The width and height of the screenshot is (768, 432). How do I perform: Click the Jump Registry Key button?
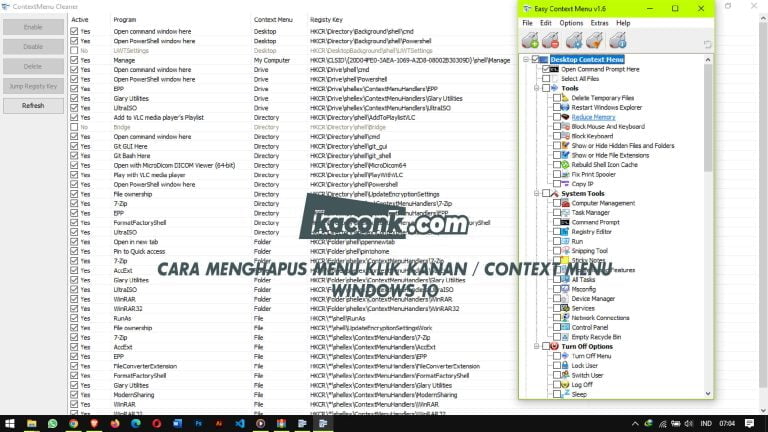33,86
